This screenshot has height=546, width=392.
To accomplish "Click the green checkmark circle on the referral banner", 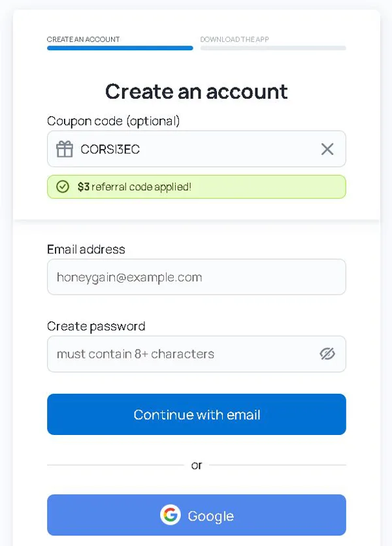I will (62, 187).
